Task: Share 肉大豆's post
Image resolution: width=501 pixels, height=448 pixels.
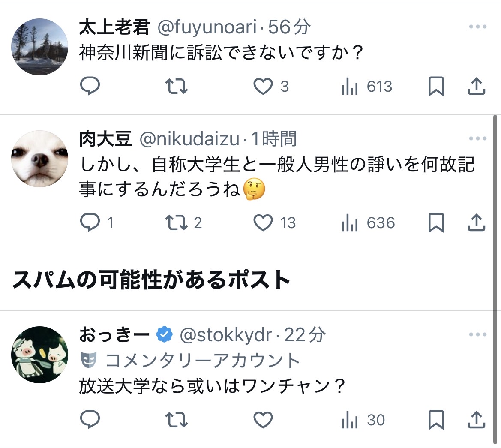Action: [476, 223]
